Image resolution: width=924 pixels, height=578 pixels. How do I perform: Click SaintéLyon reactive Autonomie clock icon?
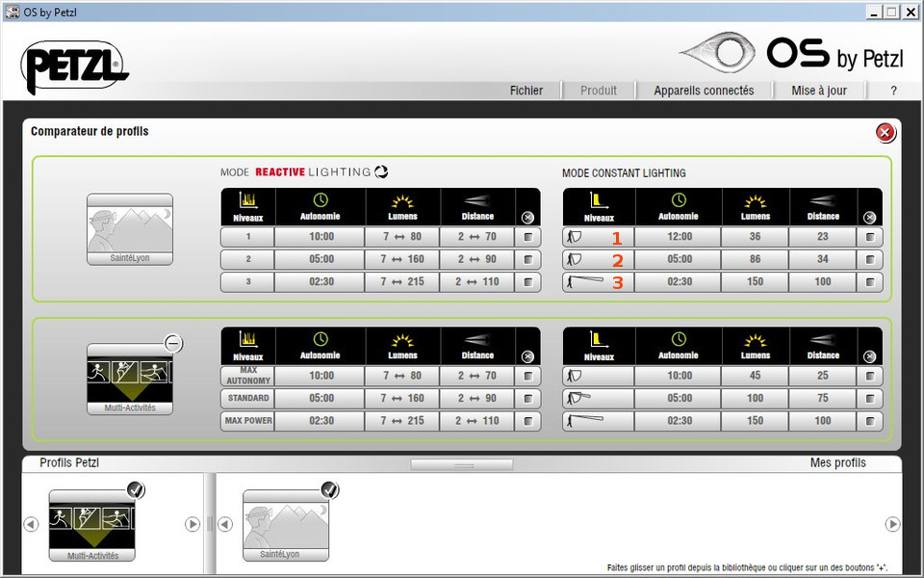pos(320,200)
